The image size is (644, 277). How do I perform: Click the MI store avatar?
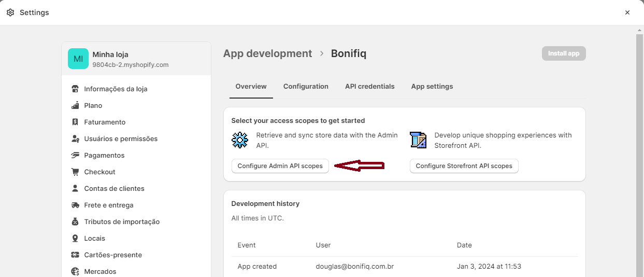(x=78, y=59)
